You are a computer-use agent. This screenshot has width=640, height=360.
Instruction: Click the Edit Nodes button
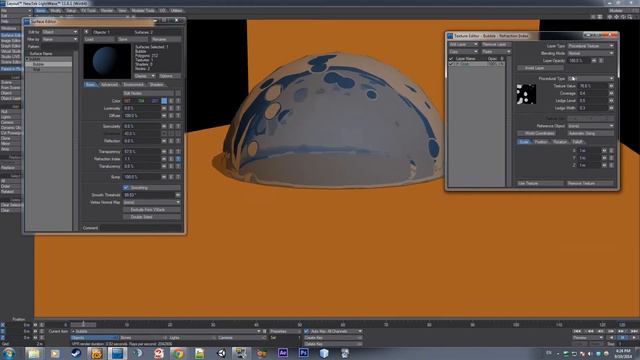[148, 93]
